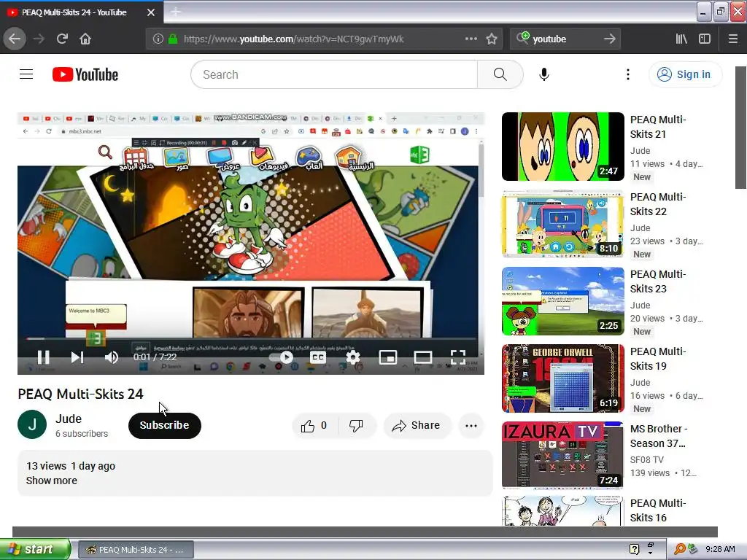The width and height of the screenshot is (747, 560).
Task: Open PEAQ Multi-Skits 21 thumbnail
Action: (x=562, y=147)
